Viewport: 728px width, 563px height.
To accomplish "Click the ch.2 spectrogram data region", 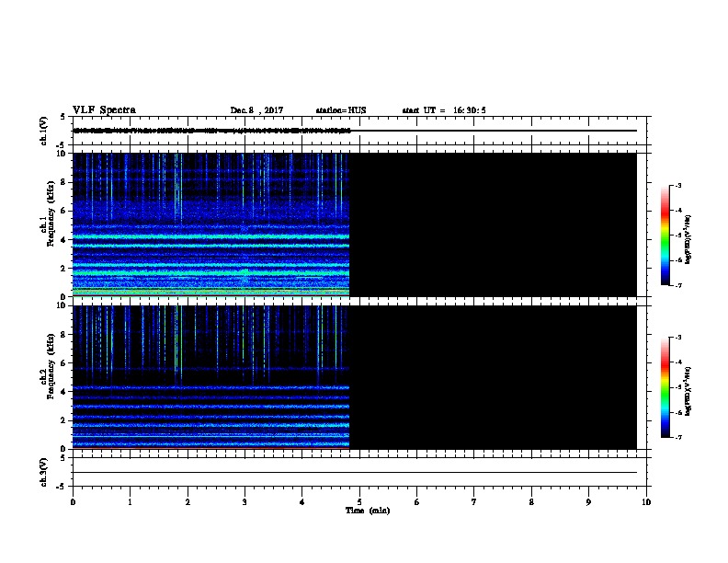I will point(210,377).
